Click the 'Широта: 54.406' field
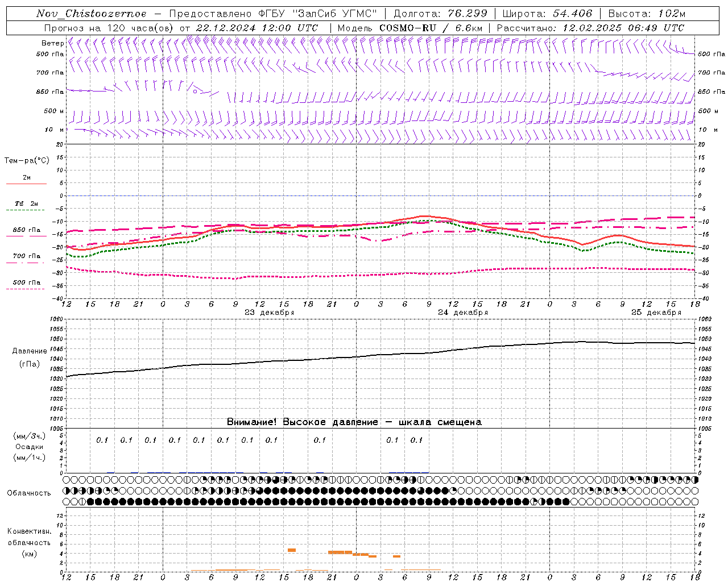728x582 pixels. tap(547, 14)
